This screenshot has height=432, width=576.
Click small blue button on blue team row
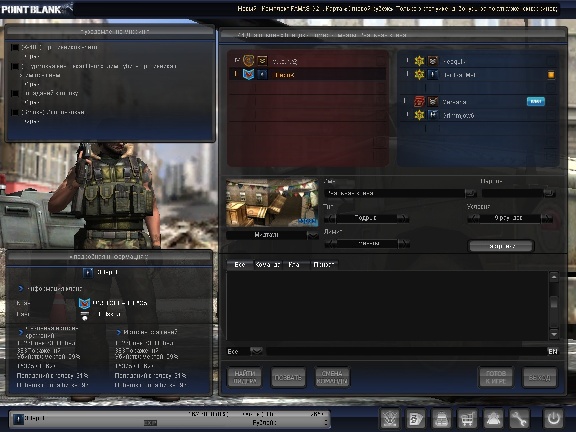coord(536,101)
